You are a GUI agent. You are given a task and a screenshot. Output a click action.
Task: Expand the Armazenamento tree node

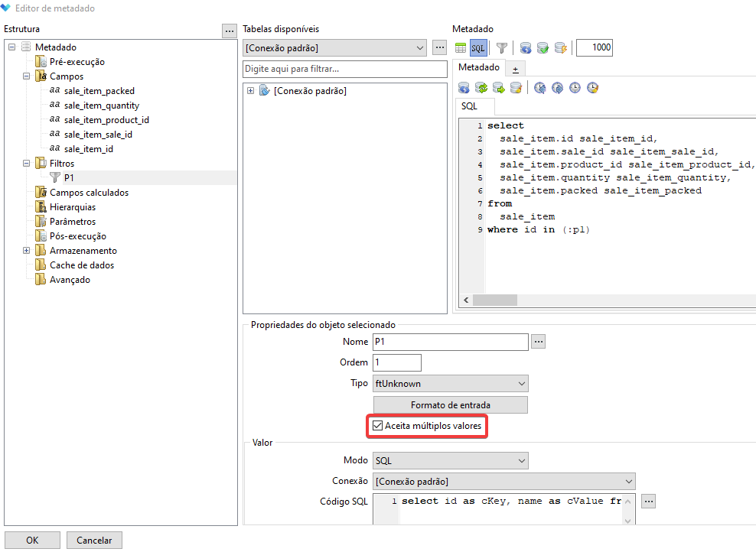26,251
